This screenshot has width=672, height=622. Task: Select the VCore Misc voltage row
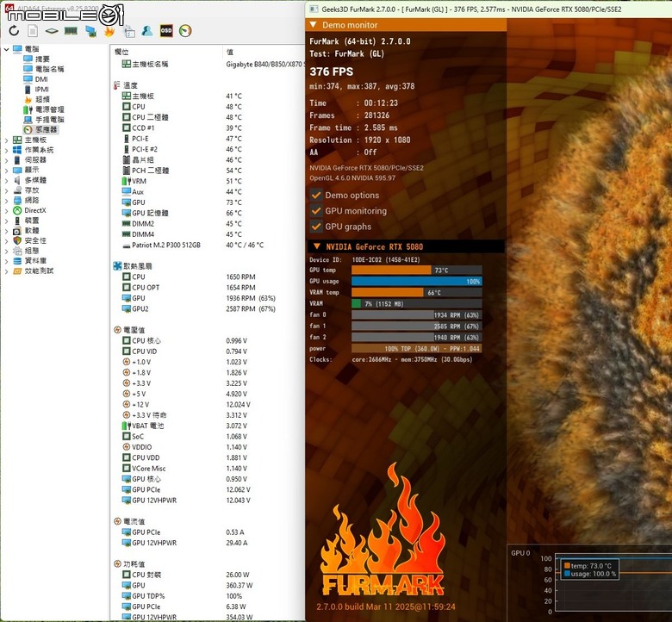(x=208, y=468)
